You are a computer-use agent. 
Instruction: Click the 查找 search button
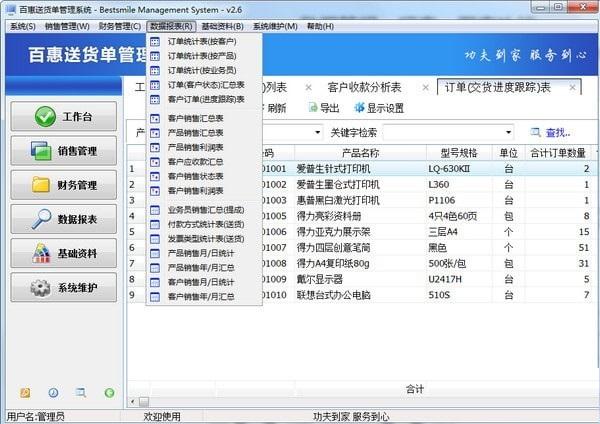550,133
